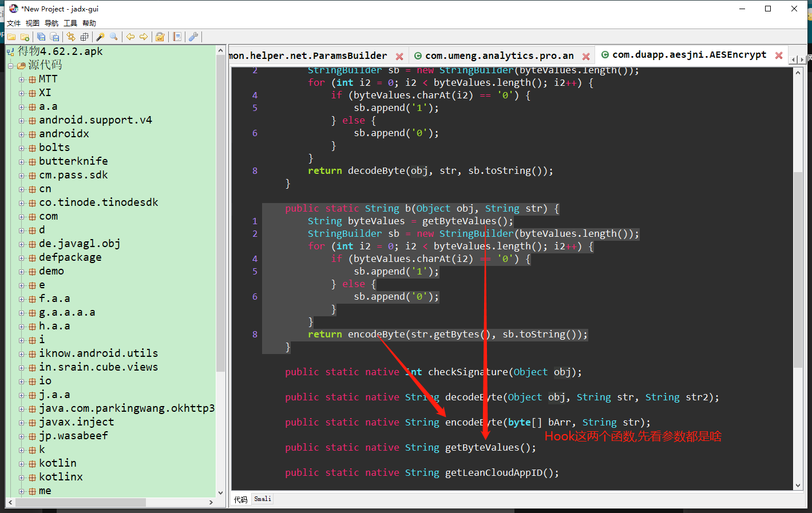The image size is (812, 513).
Task: Click package icon beside jp.wasabeef
Action: 32,436
